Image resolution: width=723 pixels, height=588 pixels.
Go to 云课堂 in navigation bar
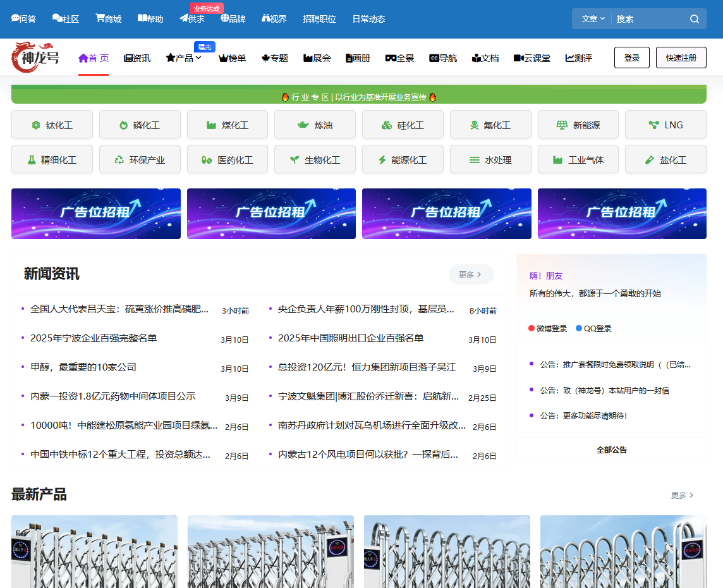532,58
